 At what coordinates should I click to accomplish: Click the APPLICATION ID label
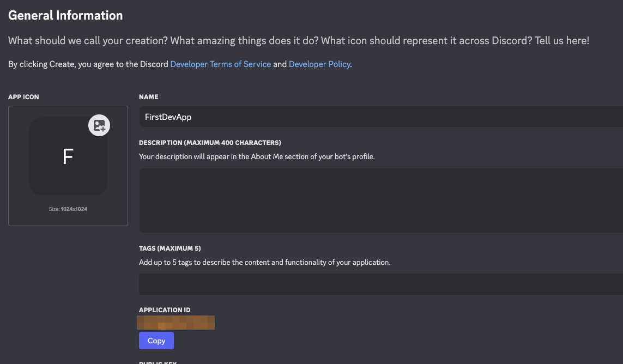[165, 310]
